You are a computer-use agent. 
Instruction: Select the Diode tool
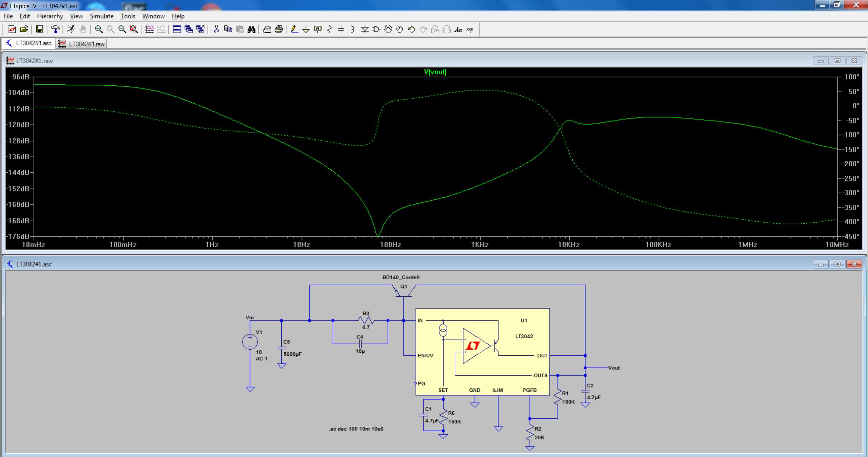pyautogui.click(x=365, y=29)
